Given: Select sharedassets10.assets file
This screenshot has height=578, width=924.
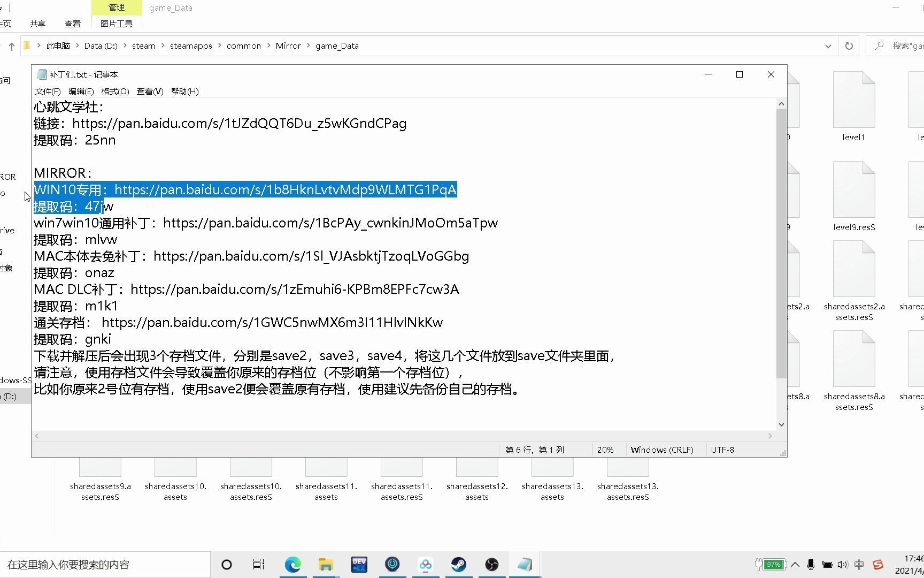Looking at the screenshot, I should (x=175, y=480).
